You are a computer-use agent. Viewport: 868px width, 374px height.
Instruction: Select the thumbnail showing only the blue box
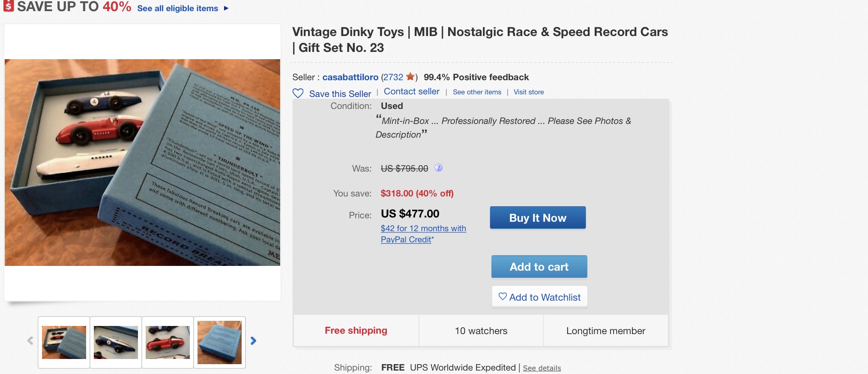(x=219, y=342)
